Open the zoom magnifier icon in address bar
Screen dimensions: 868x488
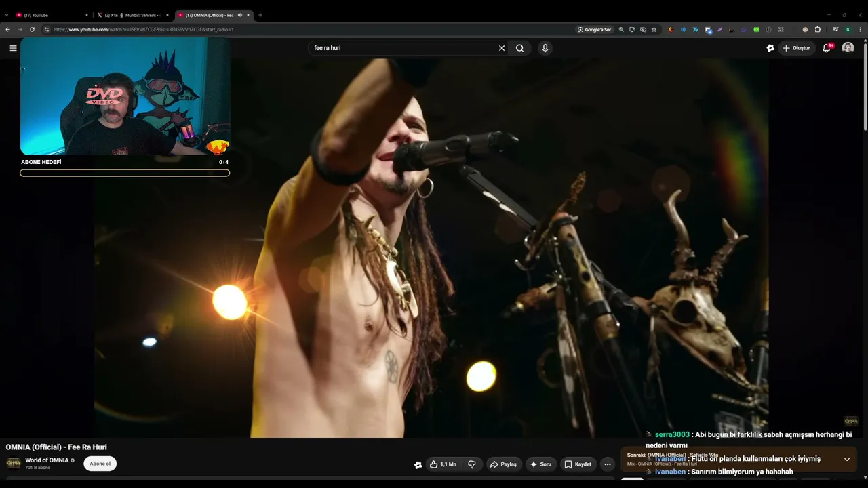tap(621, 29)
